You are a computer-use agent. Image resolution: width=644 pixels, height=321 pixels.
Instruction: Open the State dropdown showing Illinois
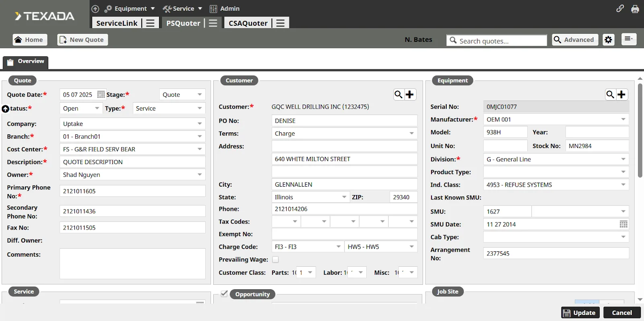coord(310,197)
